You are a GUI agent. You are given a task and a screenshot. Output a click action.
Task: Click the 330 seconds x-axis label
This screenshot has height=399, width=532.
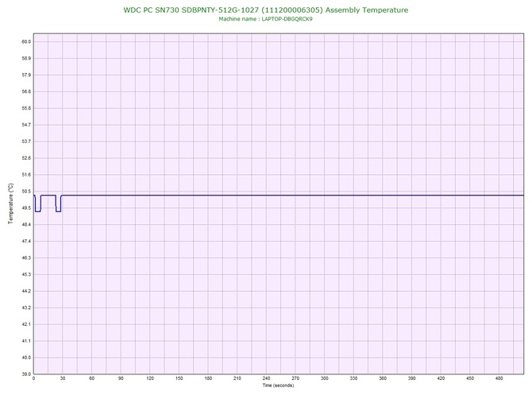(353, 378)
